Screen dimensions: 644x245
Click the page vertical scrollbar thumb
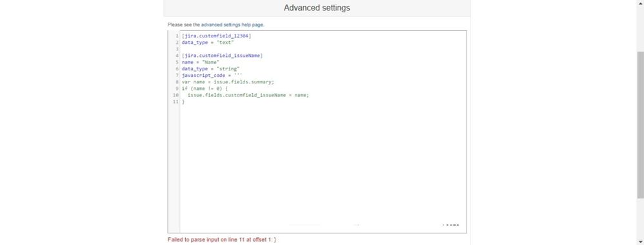[640, 124]
